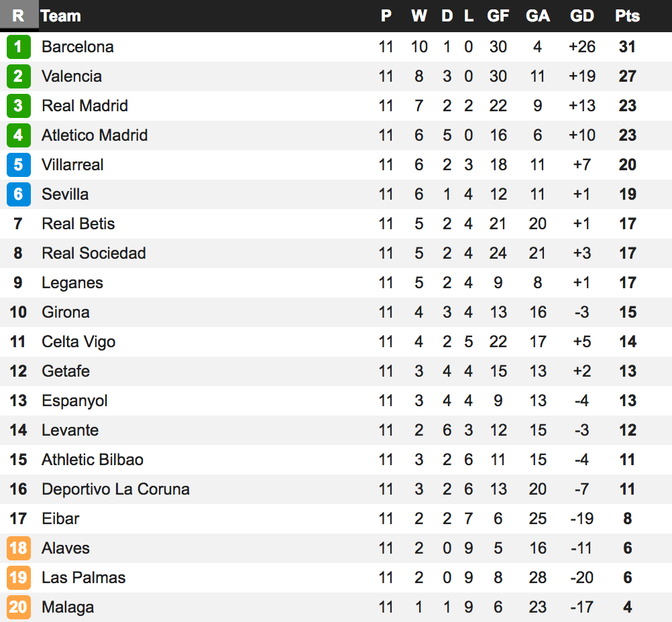
Task: Sort by the Pts column header
Action: point(627,16)
